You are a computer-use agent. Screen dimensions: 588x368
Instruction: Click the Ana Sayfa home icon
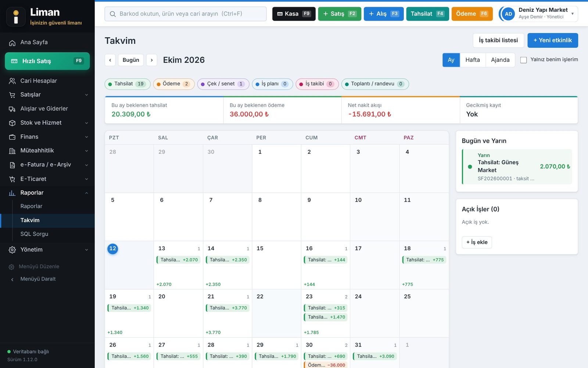click(x=12, y=43)
